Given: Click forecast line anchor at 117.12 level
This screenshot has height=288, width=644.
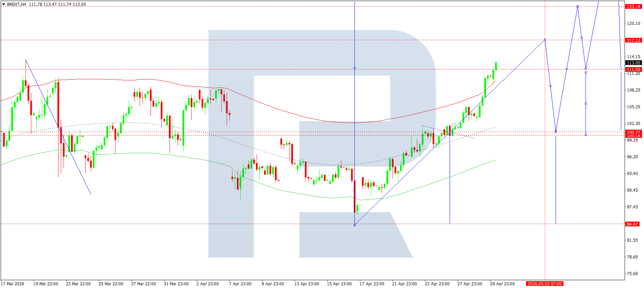Looking at the screenshot, I should (x=545, y=40).
